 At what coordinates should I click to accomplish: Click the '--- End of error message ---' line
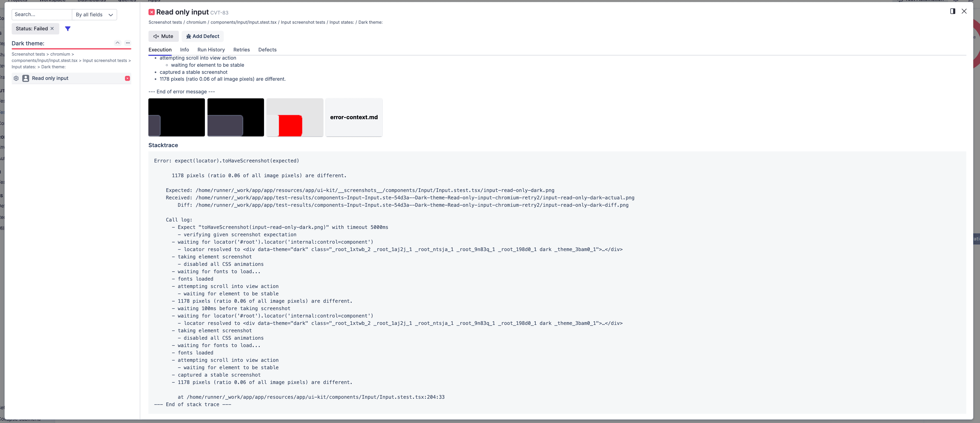pos(181,92)
